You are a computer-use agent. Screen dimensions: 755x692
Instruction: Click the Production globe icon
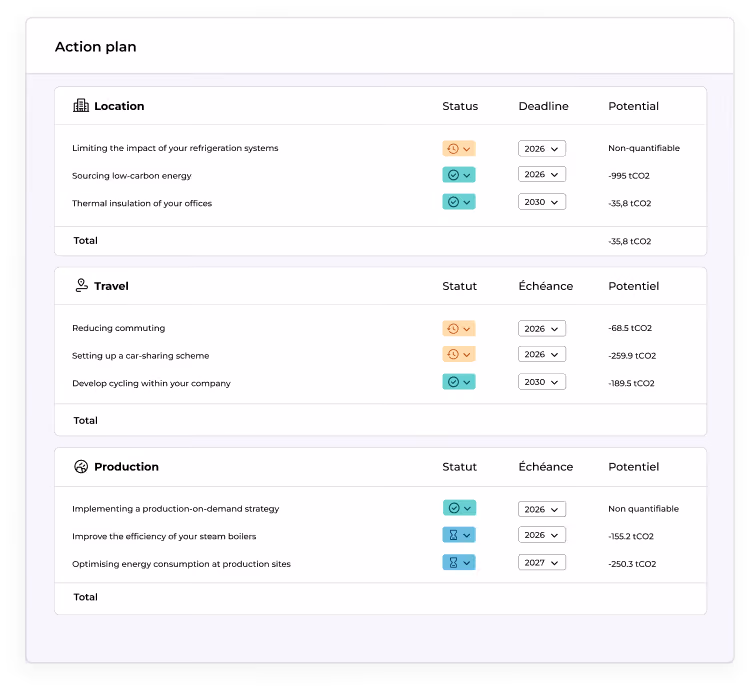pos(81,467)
